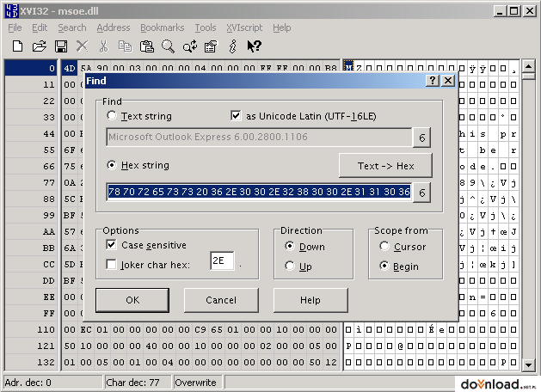Viewport: 541px width, 392px height.
Task: Click the vertical scrollbar thumb
Action: point(529,76)
